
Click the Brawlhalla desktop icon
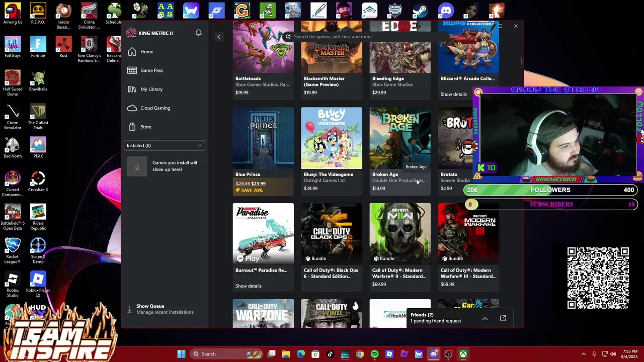click(38, 81)
